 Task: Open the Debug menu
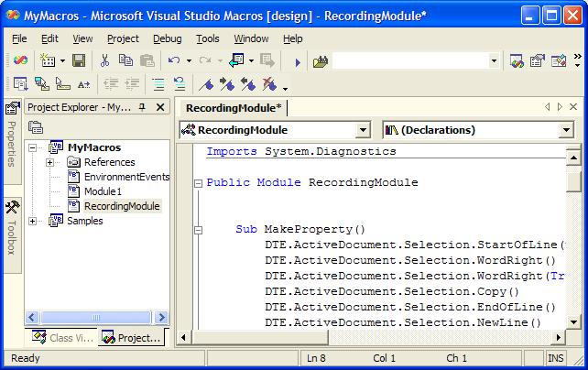point(168,38)
